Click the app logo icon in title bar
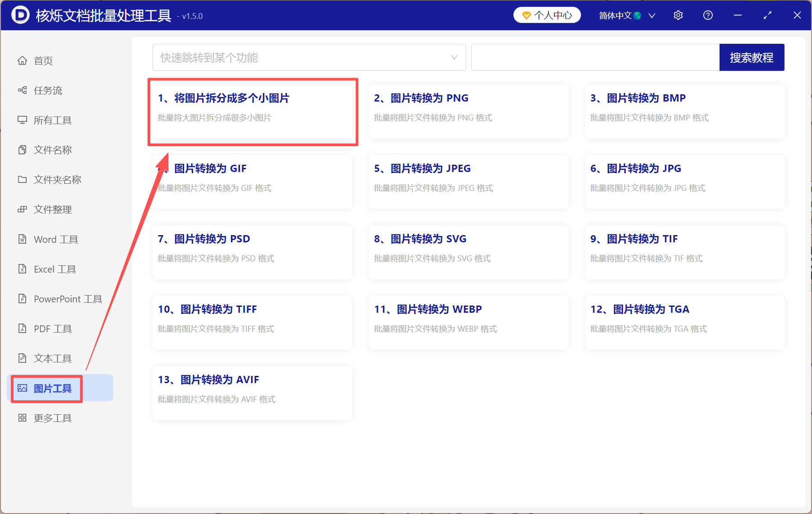 tap(20, 15)
